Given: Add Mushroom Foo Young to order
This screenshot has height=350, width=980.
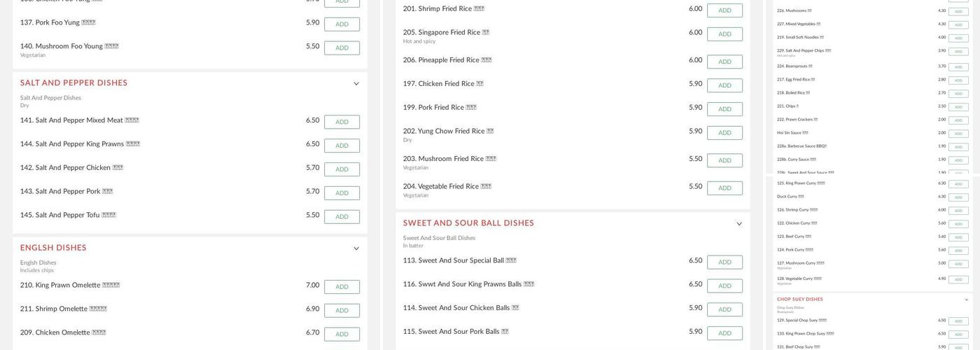Looking at the screenshot, I should pos(342,48).
